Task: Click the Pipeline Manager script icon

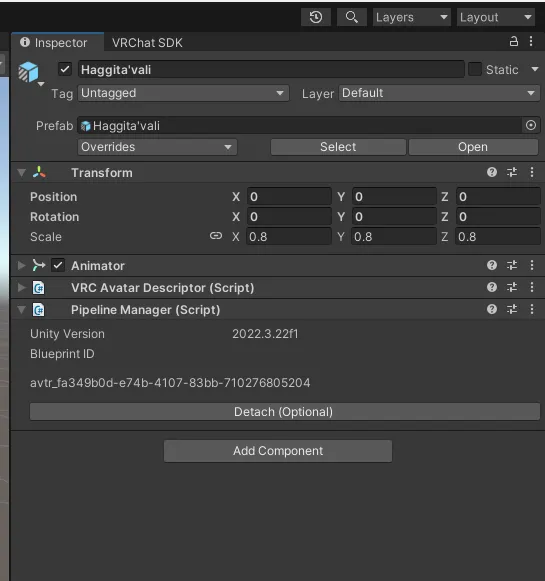Action: [39, 310]
